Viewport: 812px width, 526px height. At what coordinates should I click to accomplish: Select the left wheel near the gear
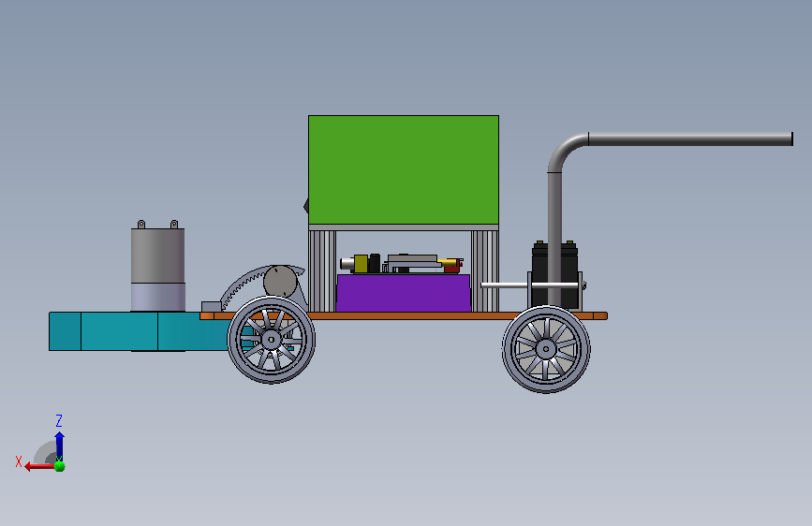click(272, 340)
